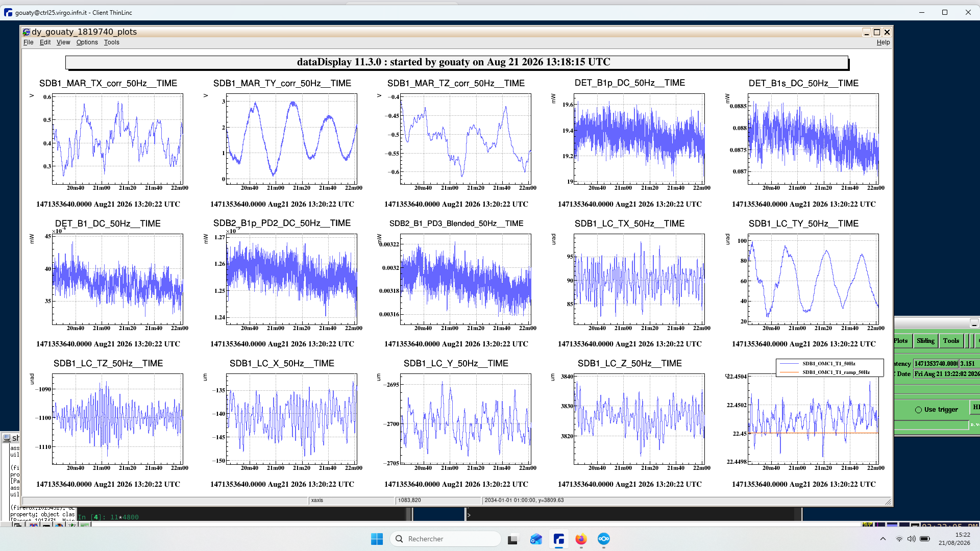
Task: Select the SDB1_MAR_TZ_corr_50Hz plot
Action: click(465, 139)
